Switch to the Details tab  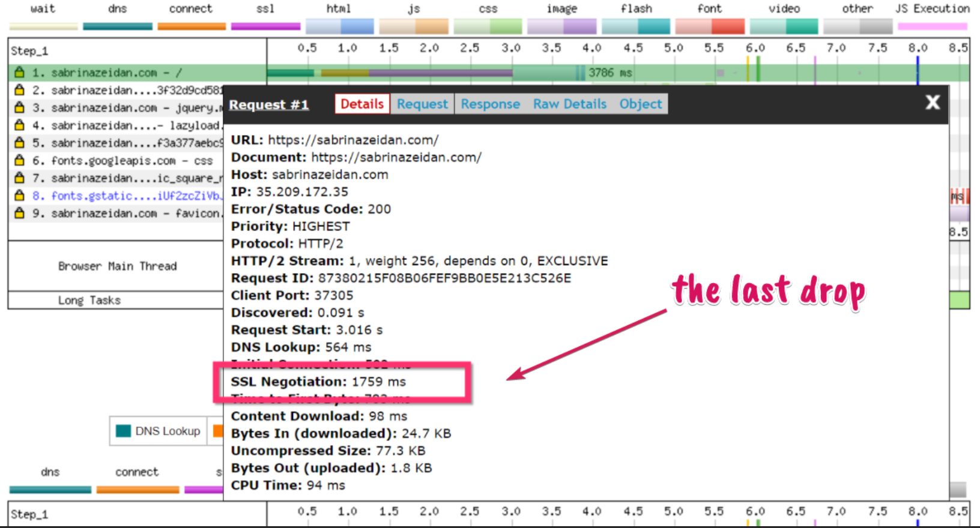pyautogui.click(x=362, y=104)
